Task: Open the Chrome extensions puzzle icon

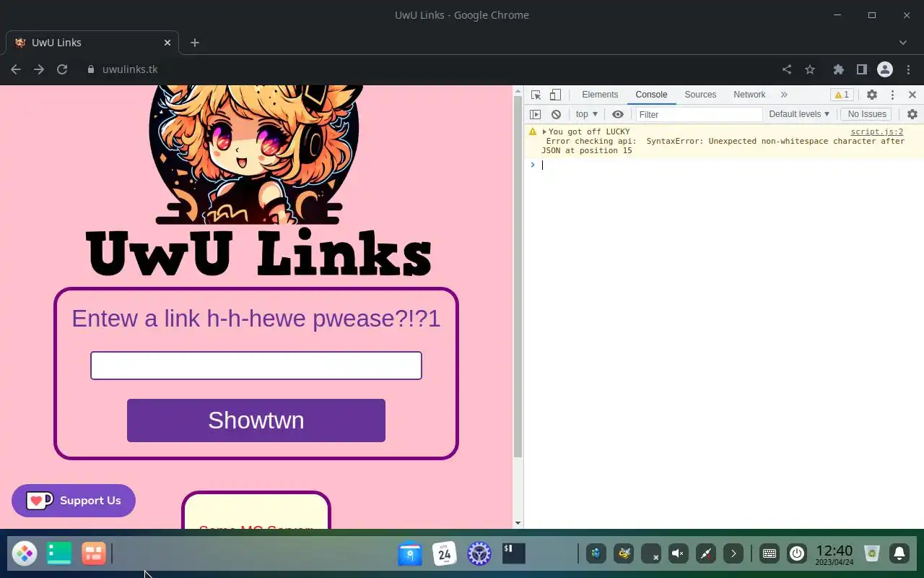Action: point(838,69)
